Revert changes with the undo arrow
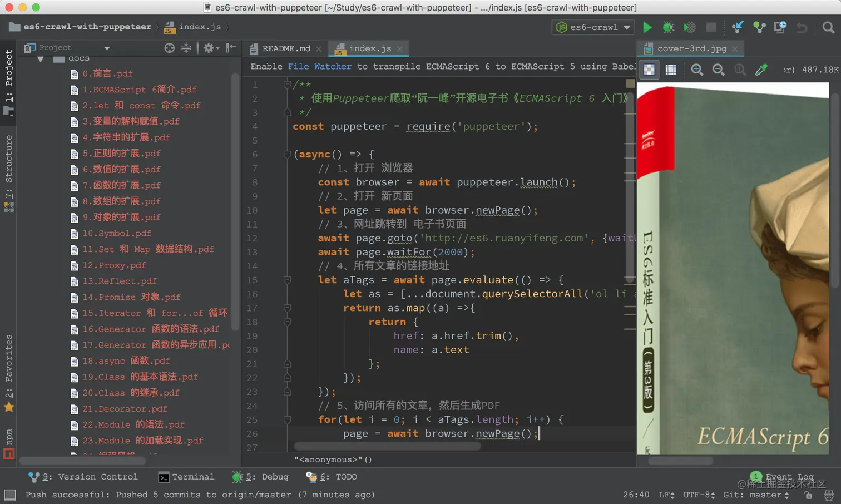This screenshot has width=841, height=504. coord(802,27)
